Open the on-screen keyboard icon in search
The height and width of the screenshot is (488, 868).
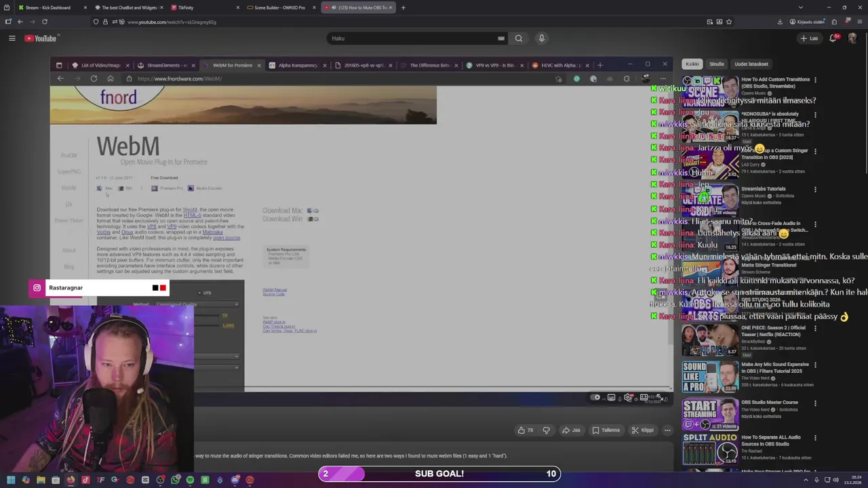[x=501, y=38]
